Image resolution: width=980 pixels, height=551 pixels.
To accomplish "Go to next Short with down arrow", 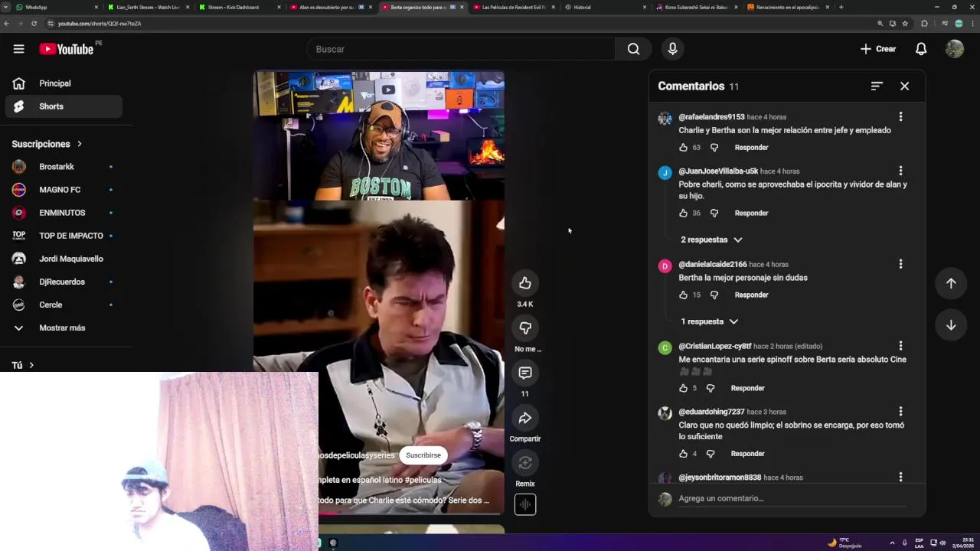I will tap(951, 325).
